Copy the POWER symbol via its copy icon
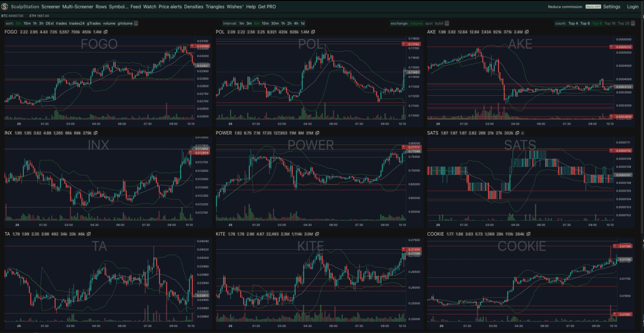Screen dimensions: 644x333 (x=317, y=133)
